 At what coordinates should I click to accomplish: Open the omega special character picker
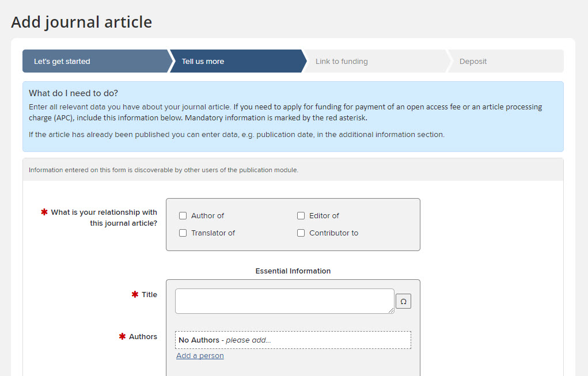tap(403, 301)
